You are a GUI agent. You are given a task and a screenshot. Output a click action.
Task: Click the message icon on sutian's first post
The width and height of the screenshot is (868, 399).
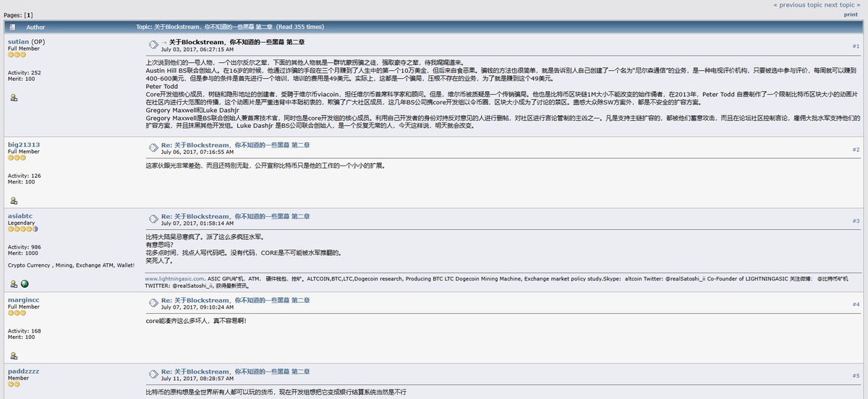pos(153,46)
